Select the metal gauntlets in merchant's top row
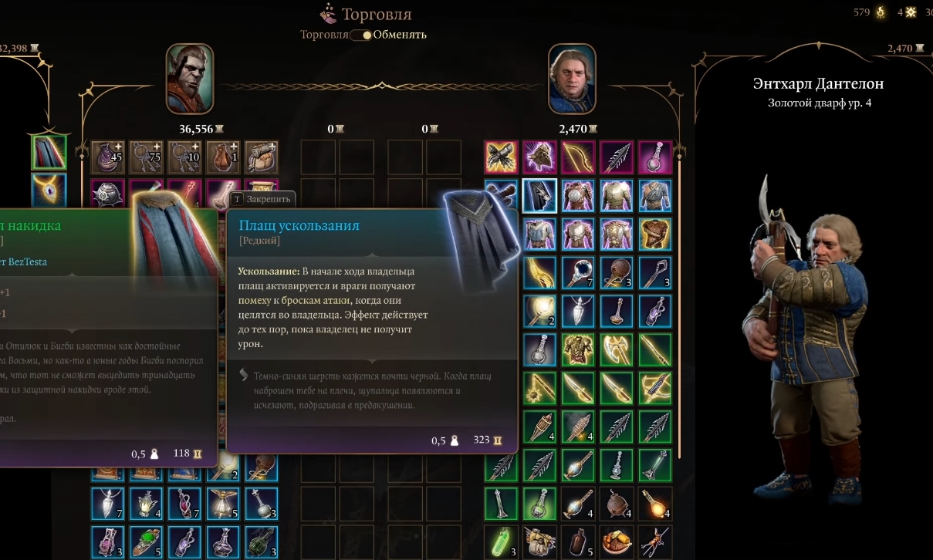The image size is (933, 560). (x=501, y=157)
